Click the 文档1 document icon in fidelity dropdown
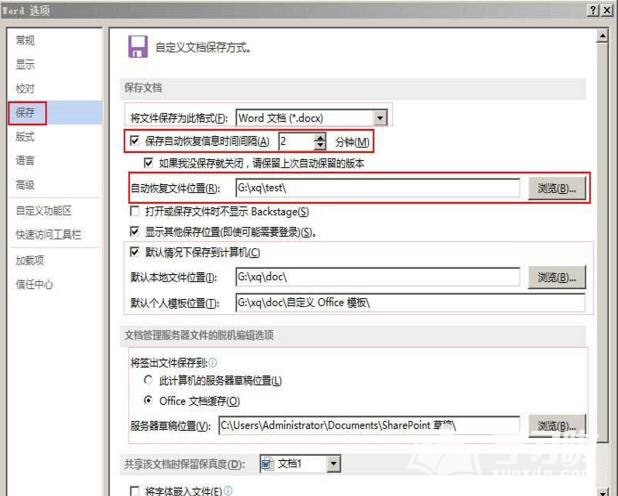This screenshot has width=618, height=496. [x=267, y=464]
